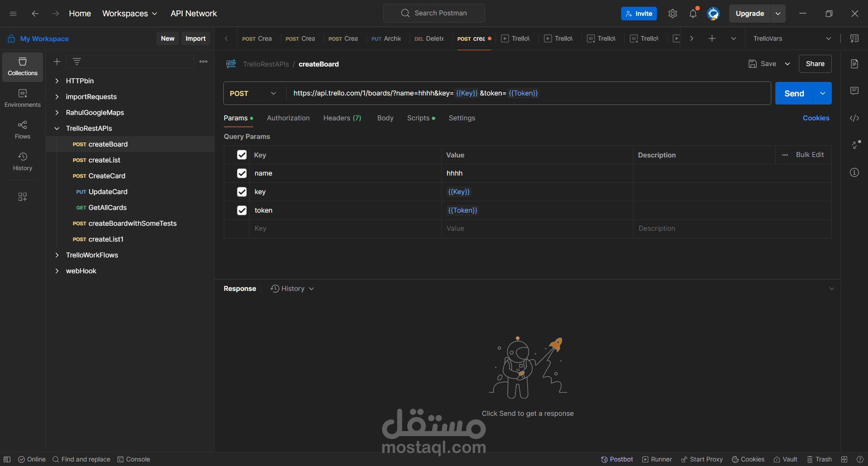The width and height of the screenshot is (868, 466).
Task: Open the Vault from the status bar
Action: click(x=785, y=459)
